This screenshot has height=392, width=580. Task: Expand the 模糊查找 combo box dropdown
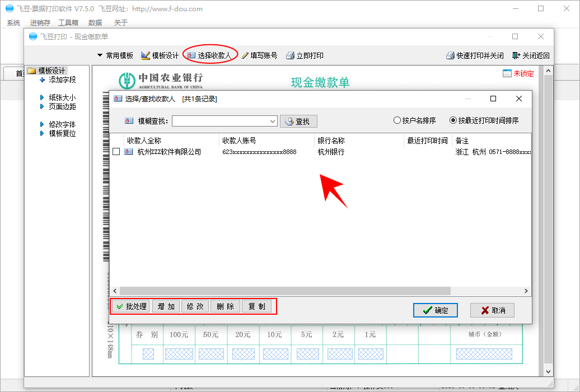coord(273,121)
